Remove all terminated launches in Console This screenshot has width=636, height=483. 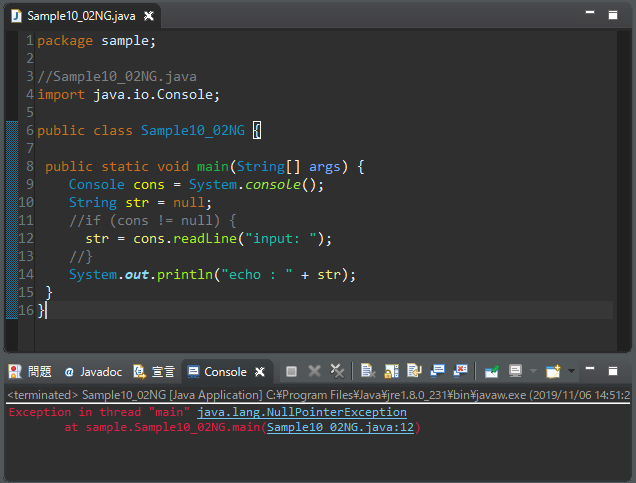[x=337, y=371]
